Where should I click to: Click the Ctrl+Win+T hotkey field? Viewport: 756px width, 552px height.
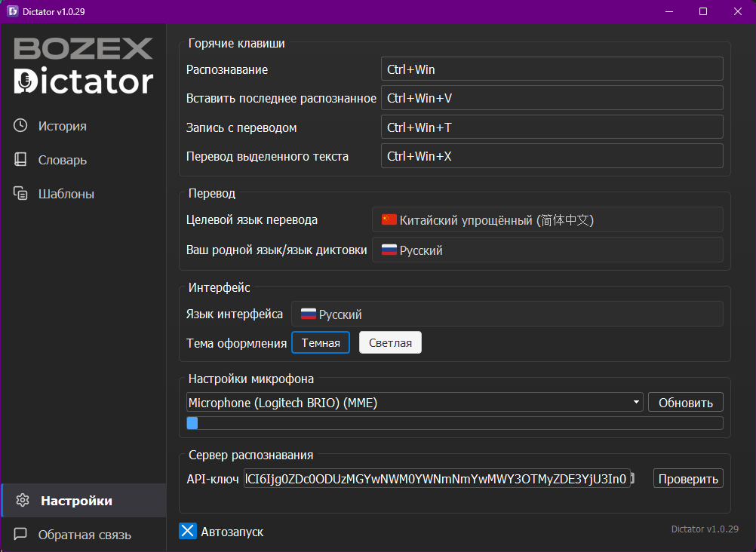tap(552, 127)
